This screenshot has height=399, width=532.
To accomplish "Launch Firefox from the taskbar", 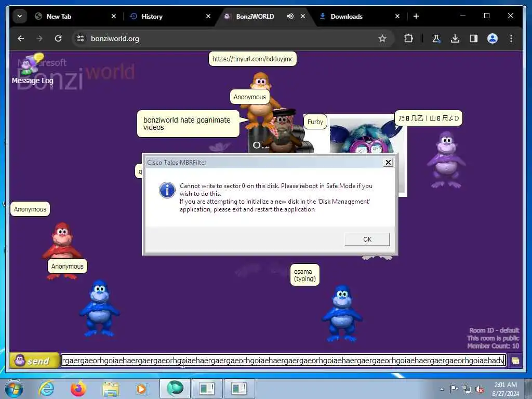I will tap(78, 389).
